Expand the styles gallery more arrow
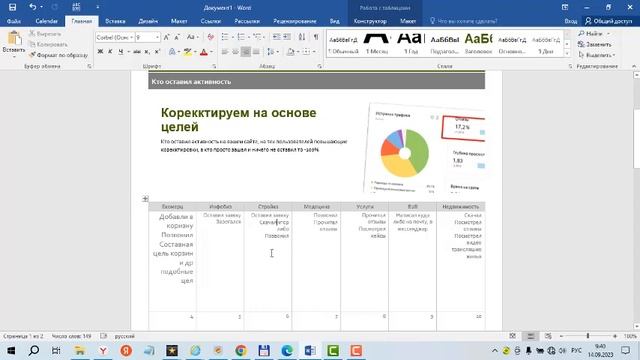 567,53
